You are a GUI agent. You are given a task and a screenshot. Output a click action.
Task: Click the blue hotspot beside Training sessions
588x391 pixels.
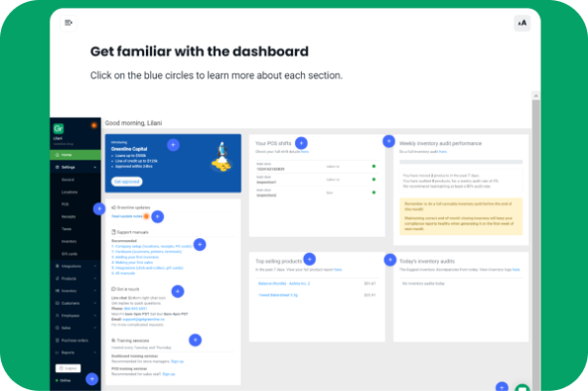[195, 340]
